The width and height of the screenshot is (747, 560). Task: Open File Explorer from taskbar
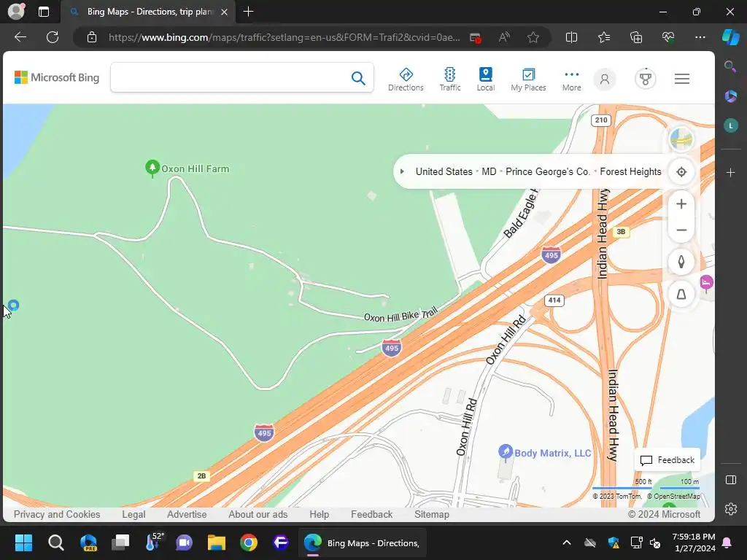point(216,542)
